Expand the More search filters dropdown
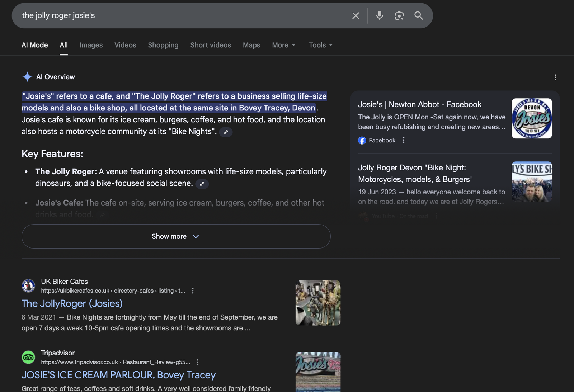574x392 pixels. 283,45
